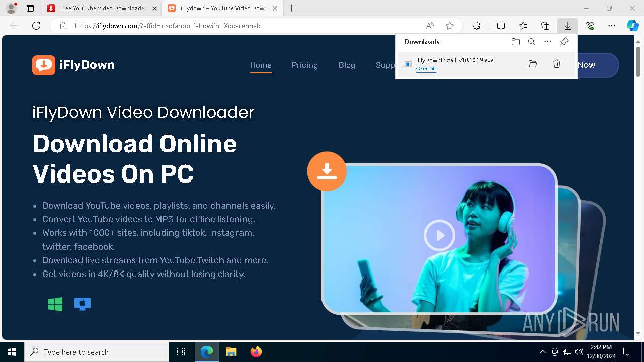The width and height of the screenshot is (644, 362).
Task: Select the Mac platform icon
Action: tap(83, 304)
